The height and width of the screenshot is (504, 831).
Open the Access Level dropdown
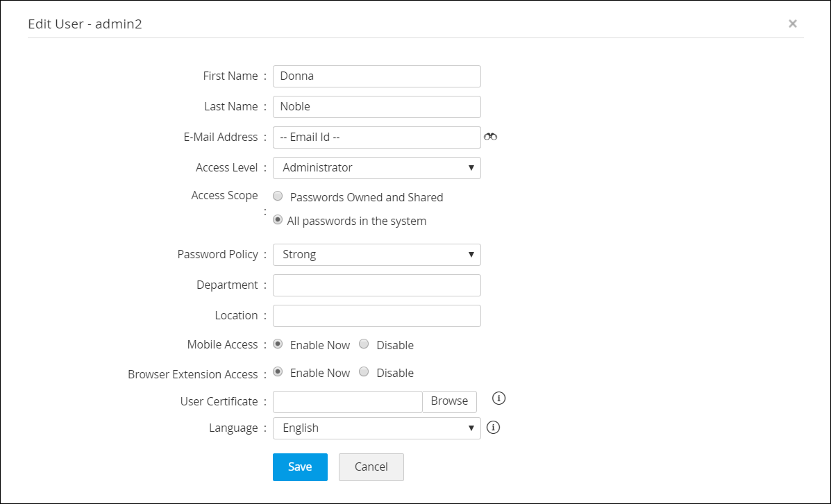376,168
